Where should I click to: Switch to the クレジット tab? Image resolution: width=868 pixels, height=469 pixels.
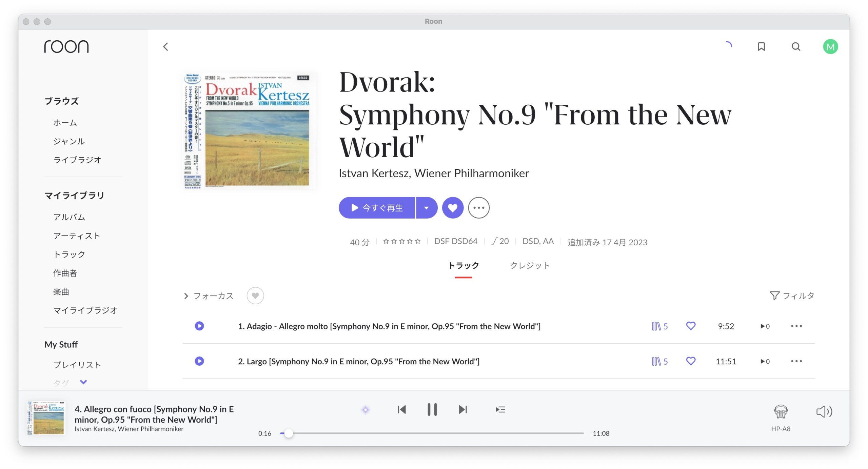(x=530, y=266)
